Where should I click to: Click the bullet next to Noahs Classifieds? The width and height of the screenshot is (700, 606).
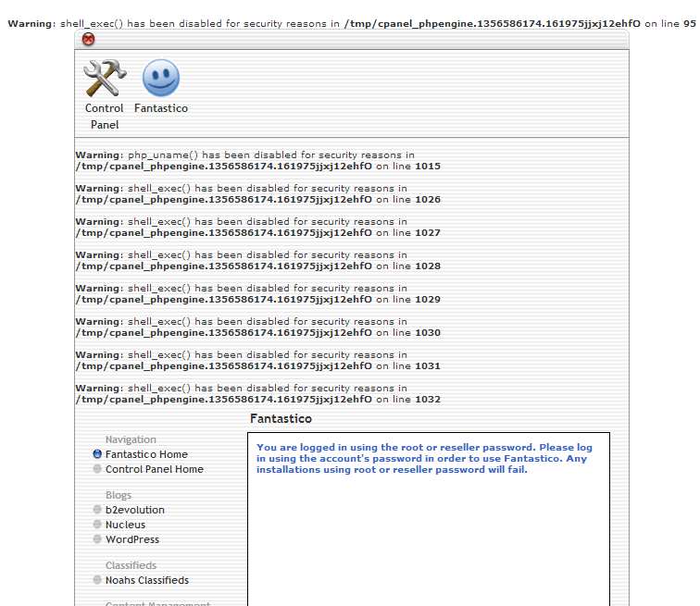97,580
